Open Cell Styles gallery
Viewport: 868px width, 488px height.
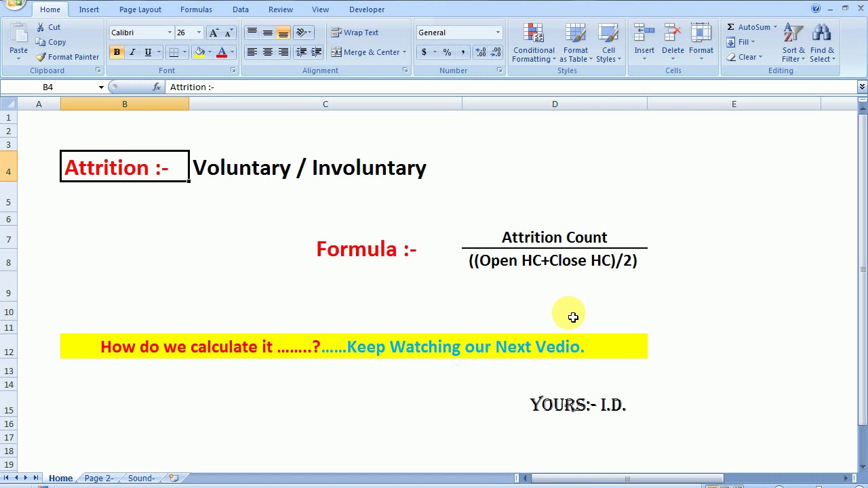[608, 43]
